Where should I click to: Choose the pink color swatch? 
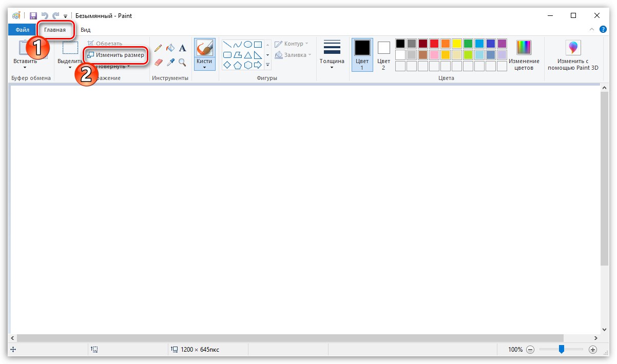coord(434,55)
